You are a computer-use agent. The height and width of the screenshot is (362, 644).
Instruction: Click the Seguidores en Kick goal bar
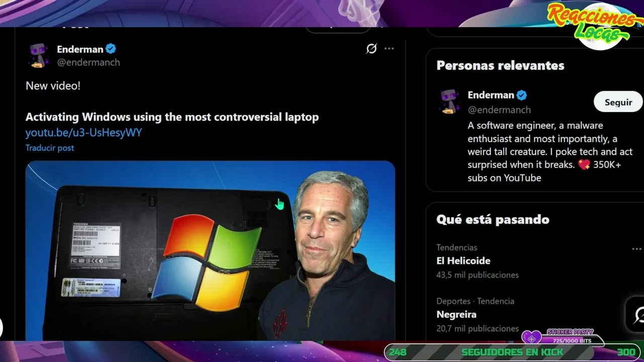(512, 352)
